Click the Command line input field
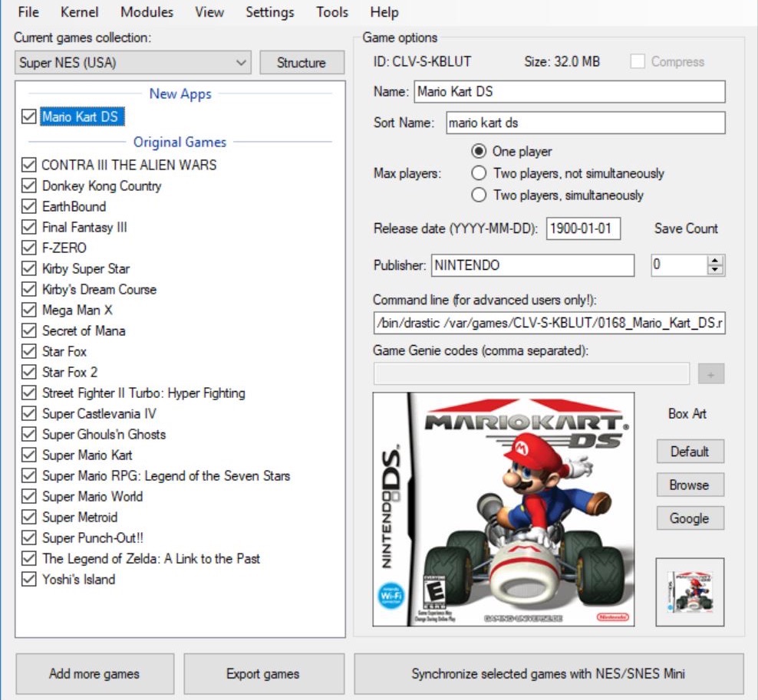Screen dimensions: 758x700 [549, 323]
